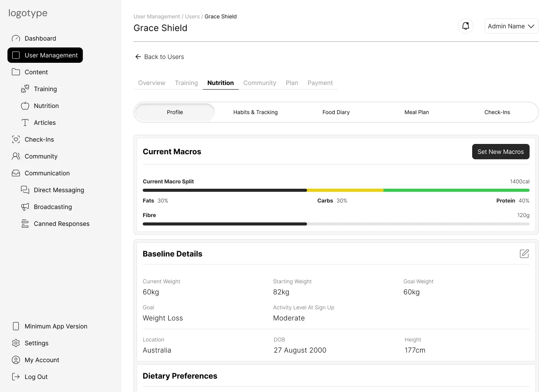The image size is (551, 392).
Task: Select the Nutrition tab
Action: [220, 83]
